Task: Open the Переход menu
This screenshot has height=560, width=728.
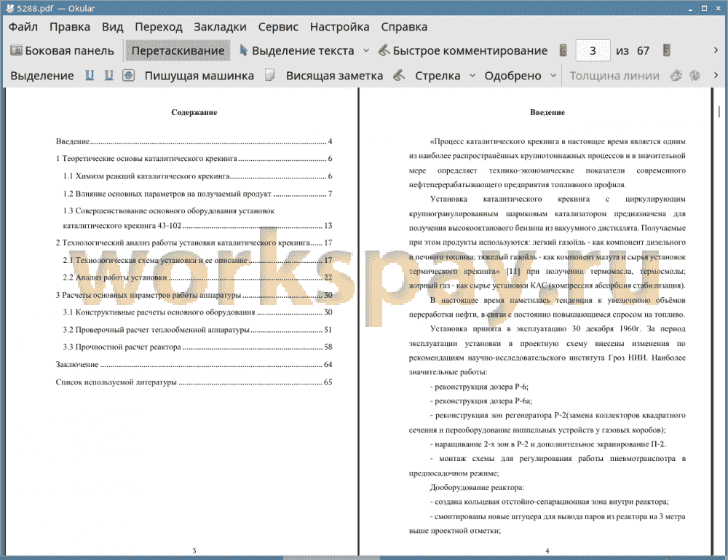Action: coord(158,27)
